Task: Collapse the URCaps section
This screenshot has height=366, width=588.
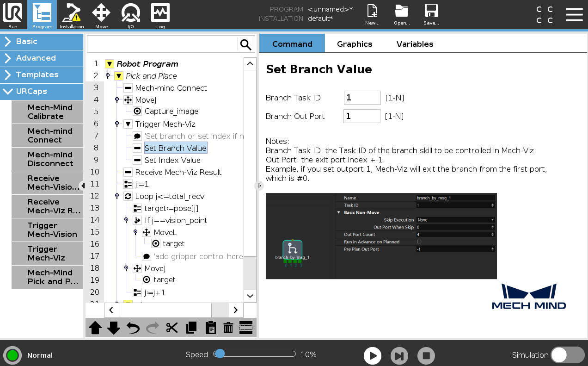Action: 42,91
